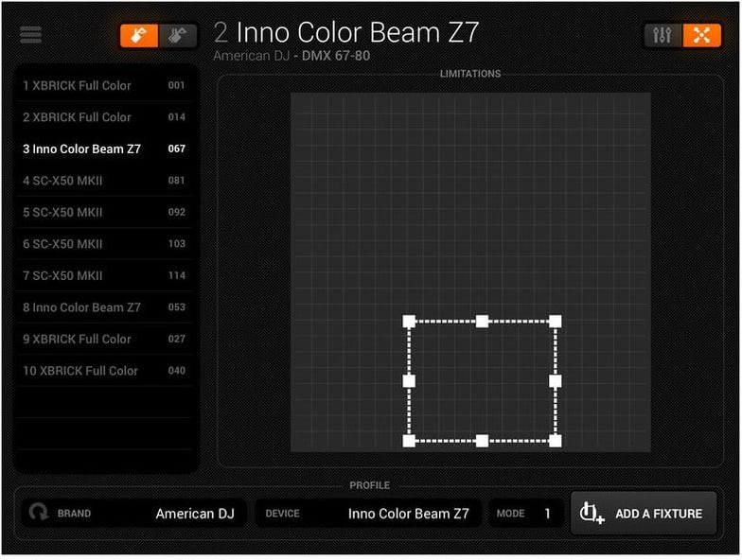The width and height of the screenshot is (742, 560).
Task: Click the DMX address 001 value
Action: [176, 85]
